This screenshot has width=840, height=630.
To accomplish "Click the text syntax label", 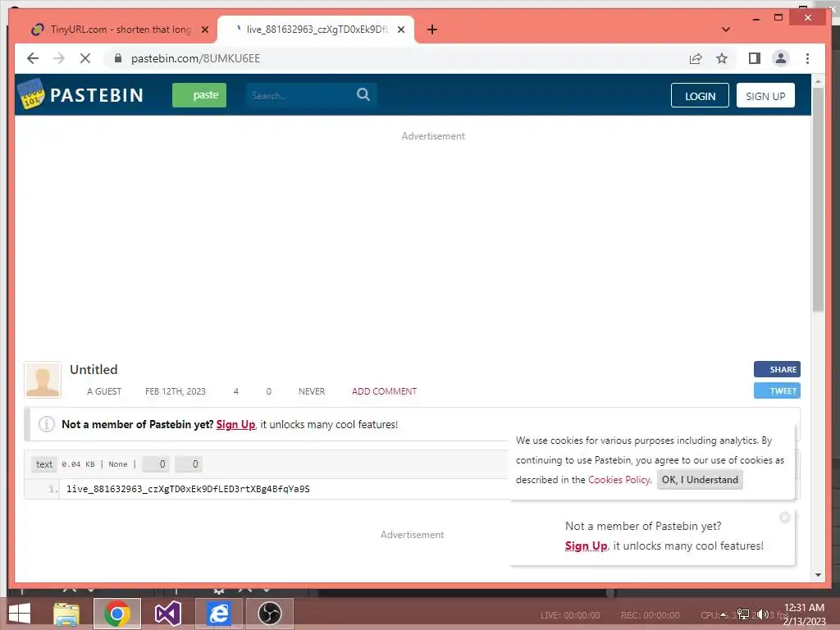I will click(44, 464).
